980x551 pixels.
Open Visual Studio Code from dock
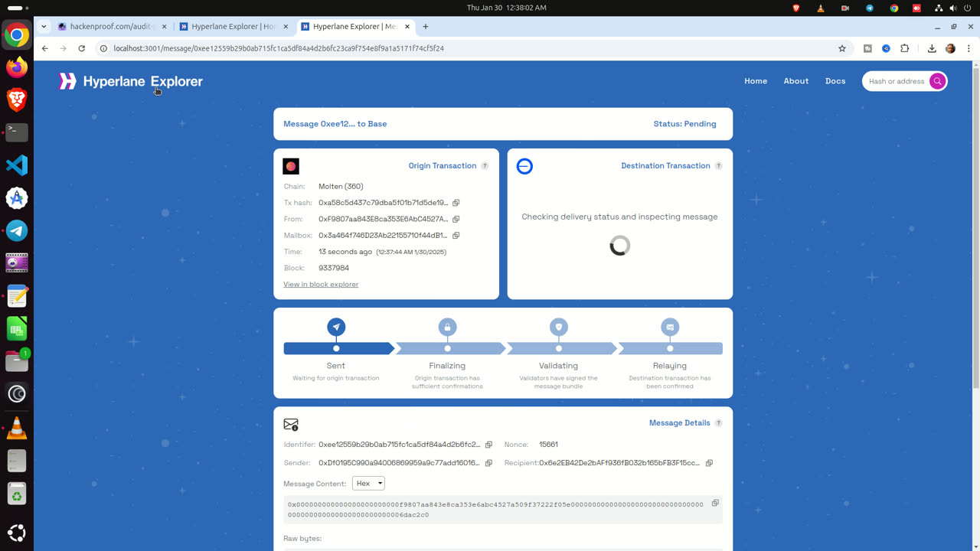[17, 165]
